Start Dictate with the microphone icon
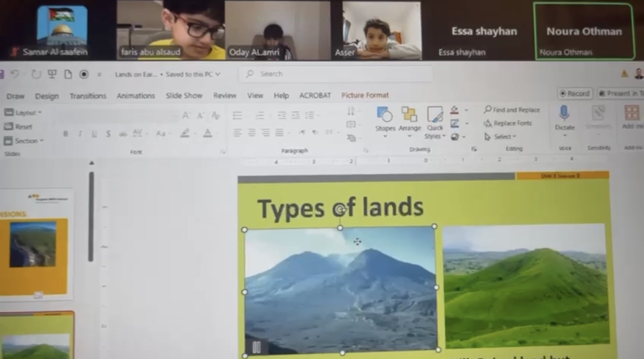The width and height of the screenshot is (644, 359). [564, 114]
